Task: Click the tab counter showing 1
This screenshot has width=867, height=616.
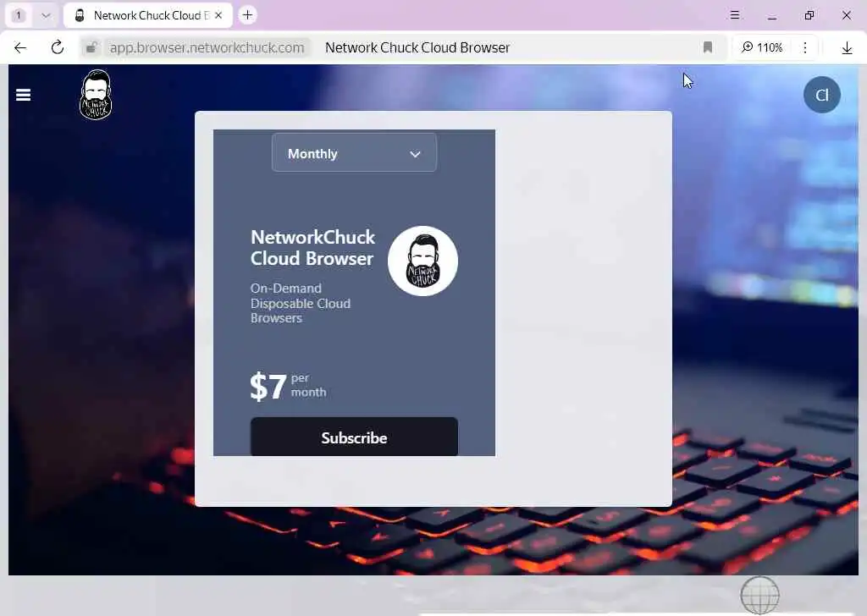Action: 19,15
